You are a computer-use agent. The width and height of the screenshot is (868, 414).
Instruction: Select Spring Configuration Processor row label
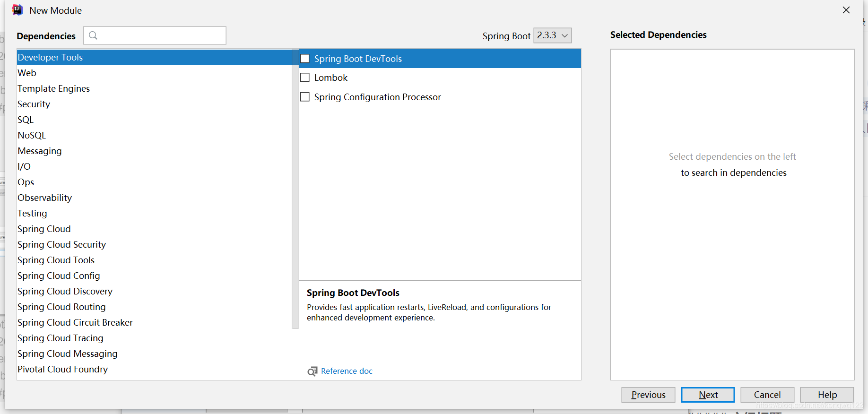tap(377, 97)
